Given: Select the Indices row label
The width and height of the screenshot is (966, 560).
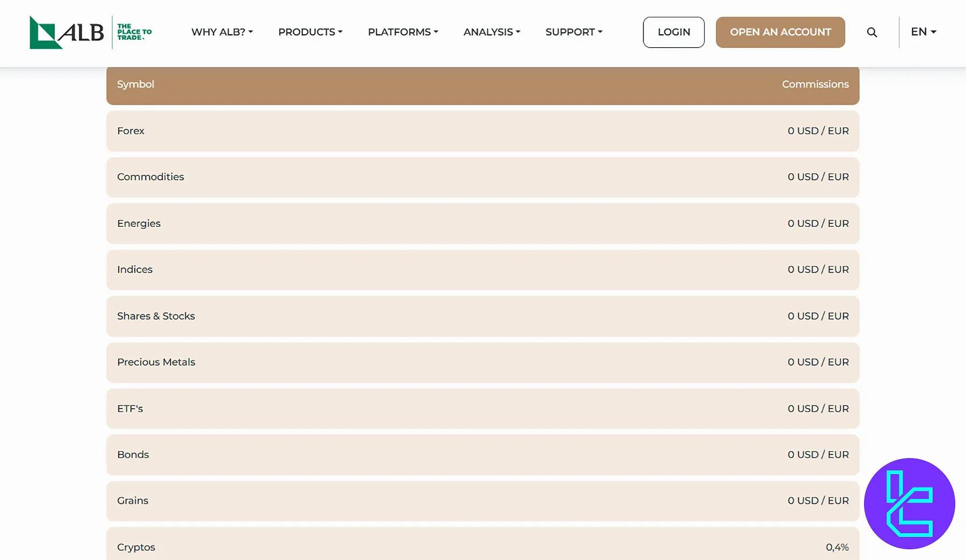Looking at the screenshot, I should (x=135, y=269).
